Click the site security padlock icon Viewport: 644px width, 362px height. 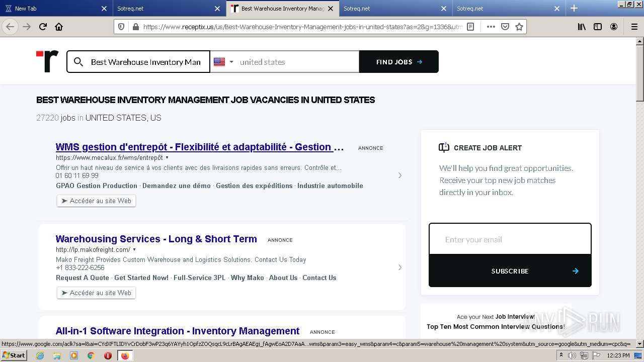[x=135, y=27]
